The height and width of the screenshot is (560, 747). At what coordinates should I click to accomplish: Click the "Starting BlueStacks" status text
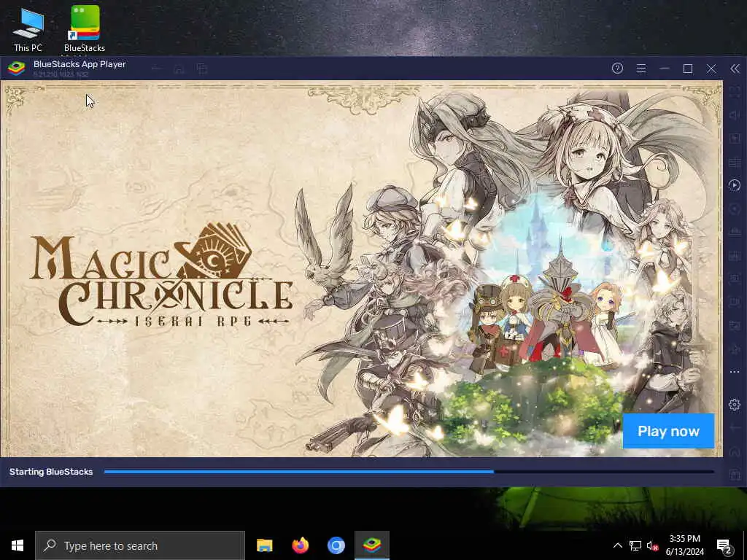click(51, 472)
